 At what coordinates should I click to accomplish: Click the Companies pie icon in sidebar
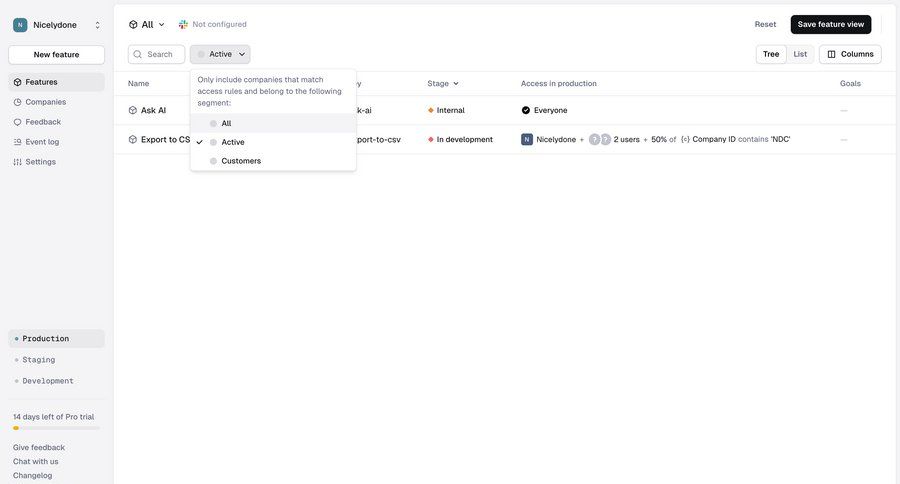(x=17, y=102)
